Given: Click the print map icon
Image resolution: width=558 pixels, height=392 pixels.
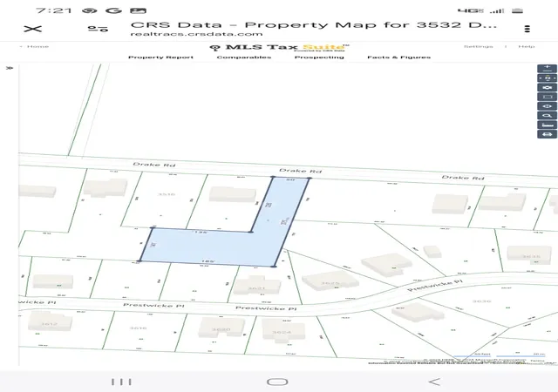Looking at the screenshot, I should 547,134.
